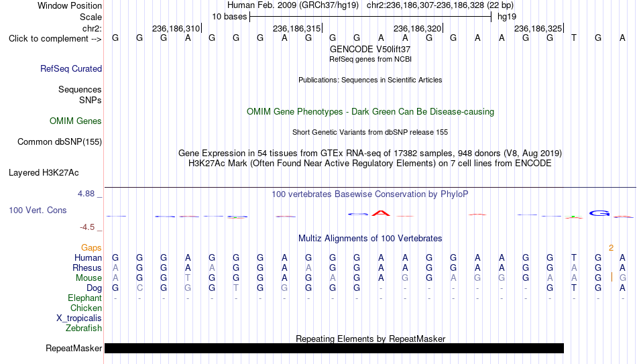Click the RepeatMasker track label
The height and width of the screenshot is (364, 637).
pos(74,348)
